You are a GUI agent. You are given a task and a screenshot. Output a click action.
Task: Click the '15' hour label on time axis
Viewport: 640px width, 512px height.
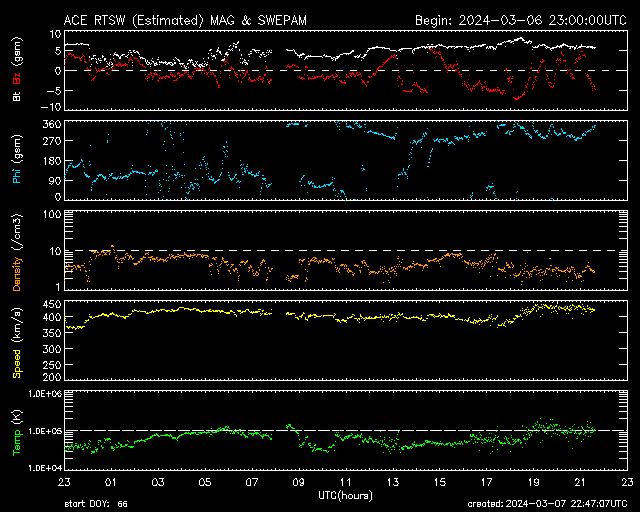(x=440, y=482)
